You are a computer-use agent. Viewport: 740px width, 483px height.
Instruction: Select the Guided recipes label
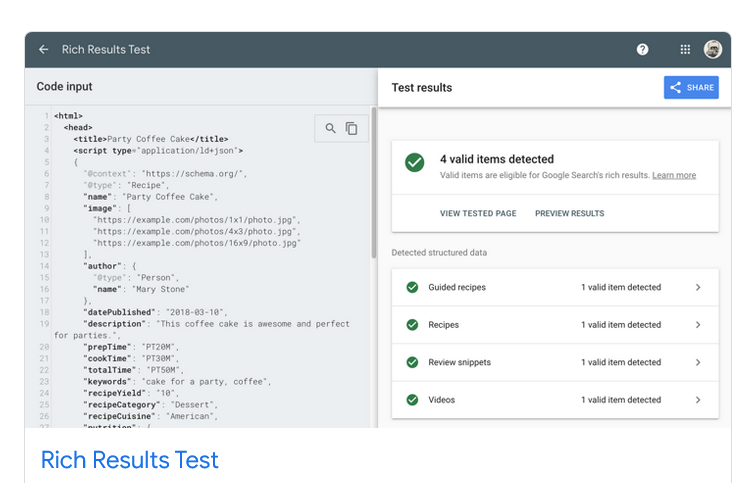(x=457, y=287)
